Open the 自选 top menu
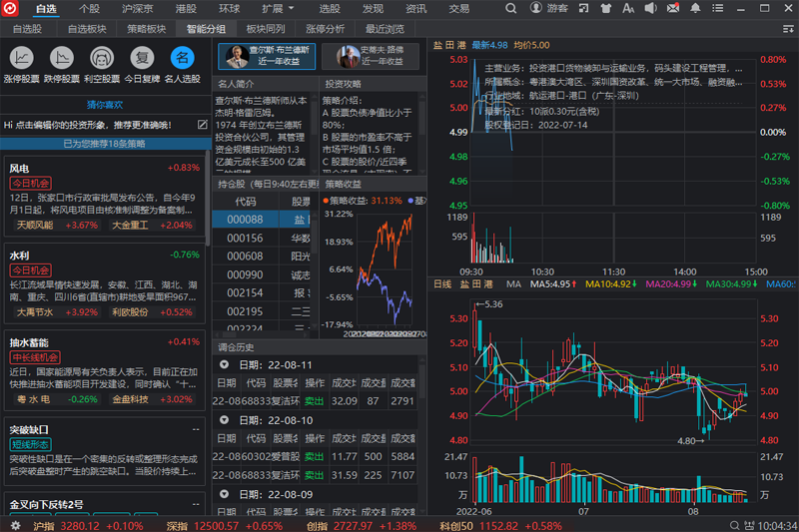 (46, 9)
